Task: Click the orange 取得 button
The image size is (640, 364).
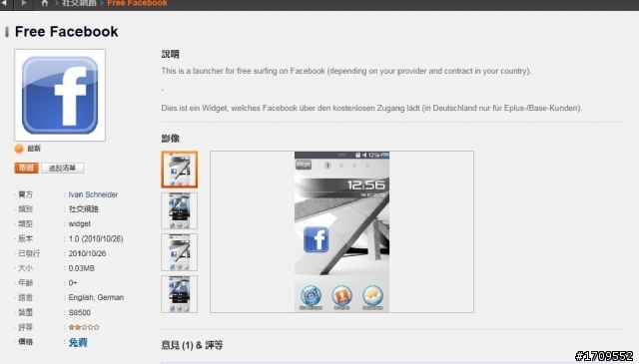Action: pyautogui.click(x=26, y=168)
